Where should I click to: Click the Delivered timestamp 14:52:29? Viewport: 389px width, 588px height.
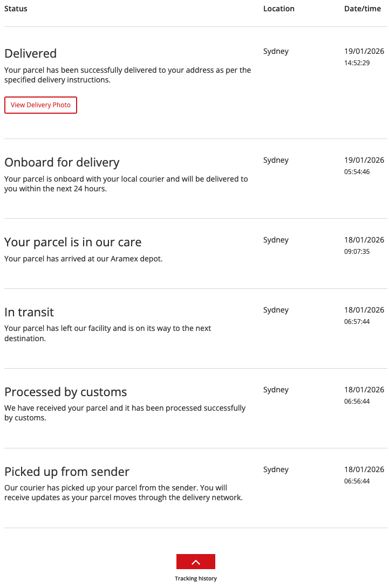click(357, 63)
